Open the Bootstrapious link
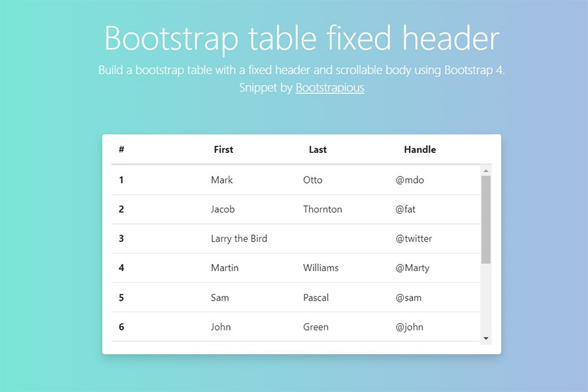 pyautogui.click(x=330, y=88)
